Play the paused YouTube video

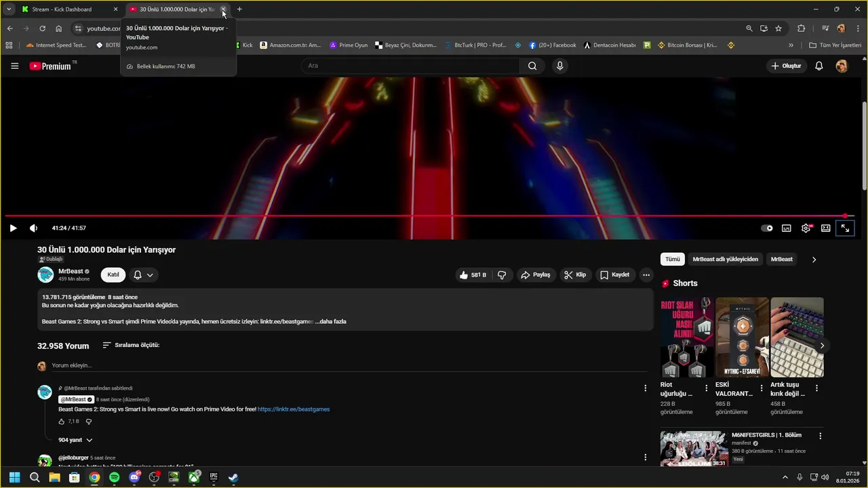coord(13,228)
